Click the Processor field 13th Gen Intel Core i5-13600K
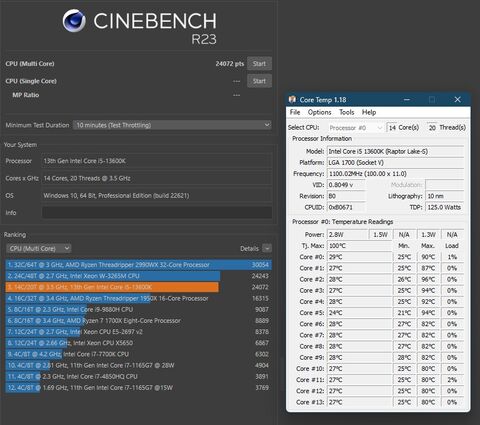480x425 pixels. pos(157,161)
